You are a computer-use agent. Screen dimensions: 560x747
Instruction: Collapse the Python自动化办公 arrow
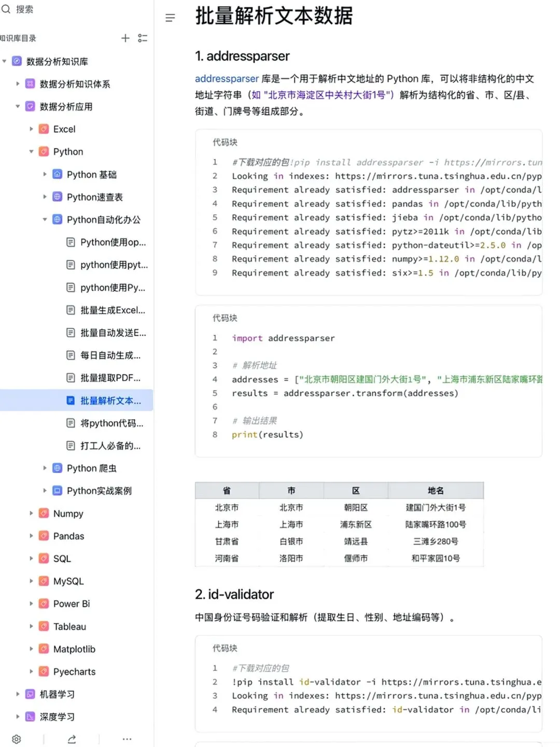point(45,219)
